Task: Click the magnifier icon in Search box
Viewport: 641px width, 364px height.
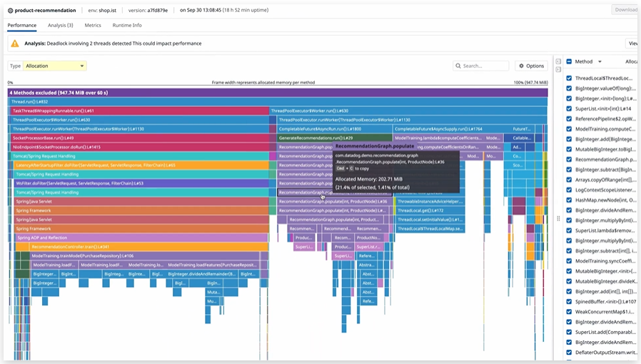Action: click(458, 66)
